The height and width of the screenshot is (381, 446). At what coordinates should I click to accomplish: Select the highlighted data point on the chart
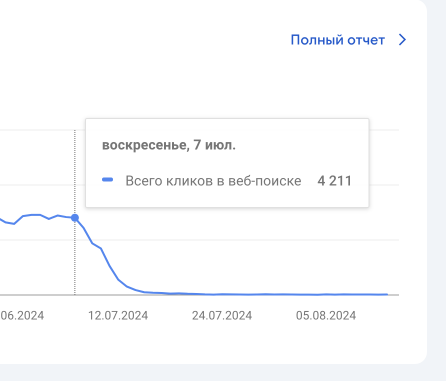point(75,218)
